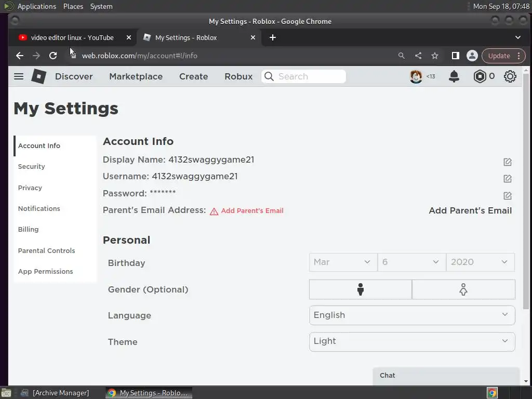Open the avatar profile thumbnail
Screen dimensions: 532x399
(x=416, y=76)
